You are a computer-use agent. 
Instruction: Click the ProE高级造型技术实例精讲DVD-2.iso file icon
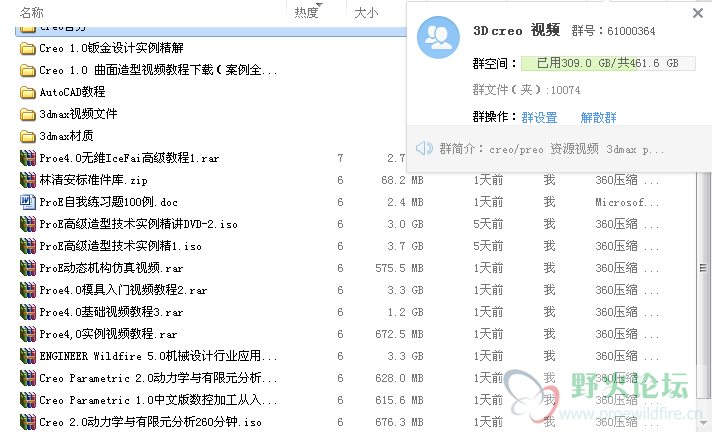click(x=28, y=224)
